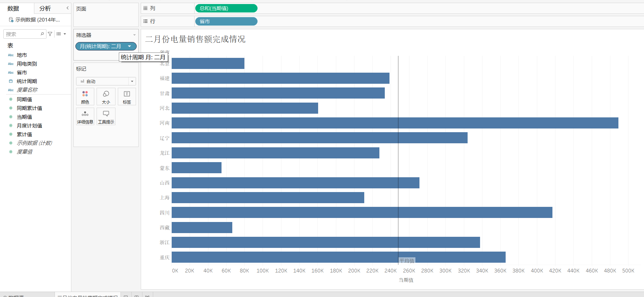The height and width of the screenshot is (297, 644).
Task: Click the 浙江 row header label
Action: 165,243
